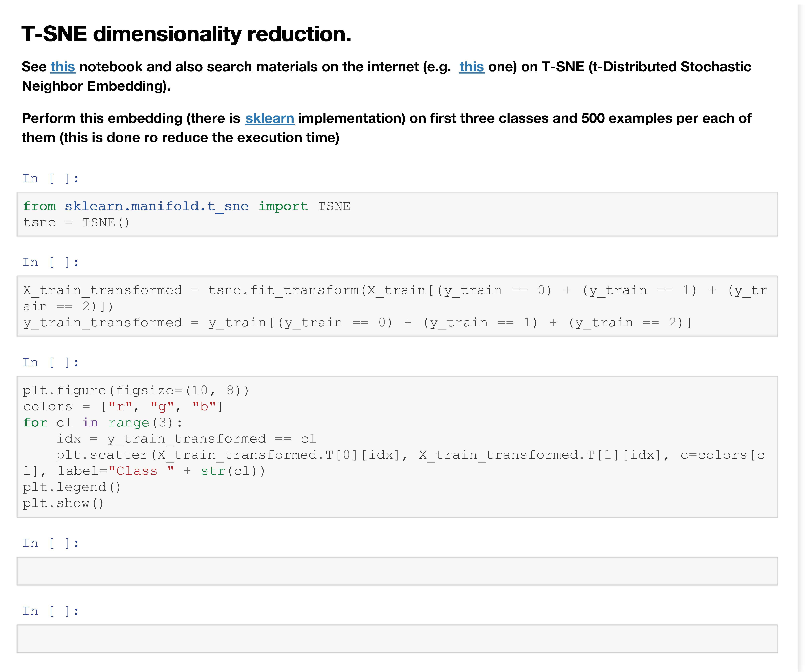The height and width of the screenshot is (672, 809).
Task: Click the plt.legend() line
Action: coord(72,487)
